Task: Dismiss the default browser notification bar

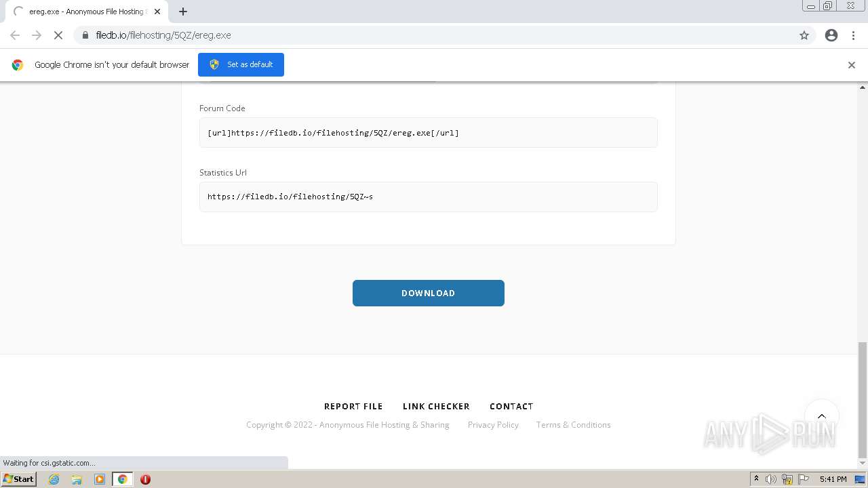Action: click(852, 65)
